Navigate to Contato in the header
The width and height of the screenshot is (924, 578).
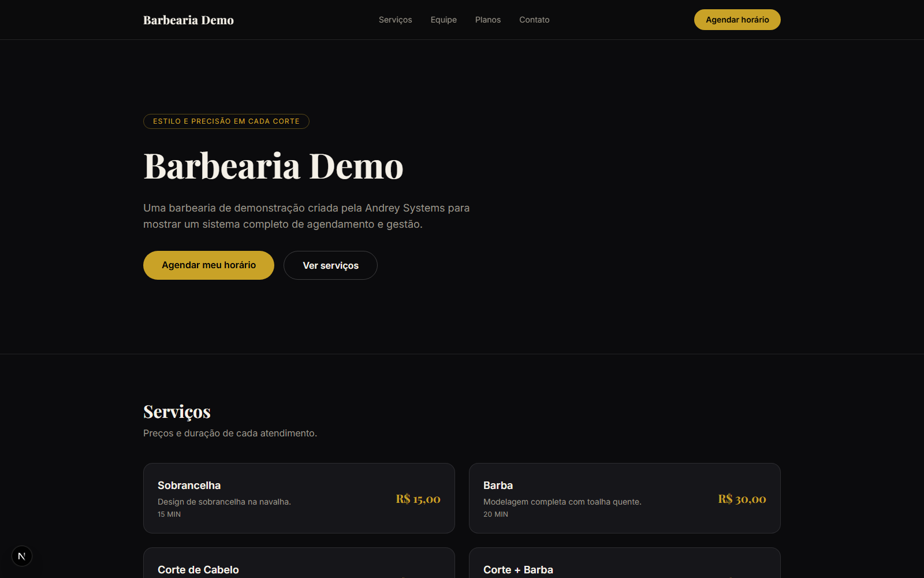[x=534, y=20]
